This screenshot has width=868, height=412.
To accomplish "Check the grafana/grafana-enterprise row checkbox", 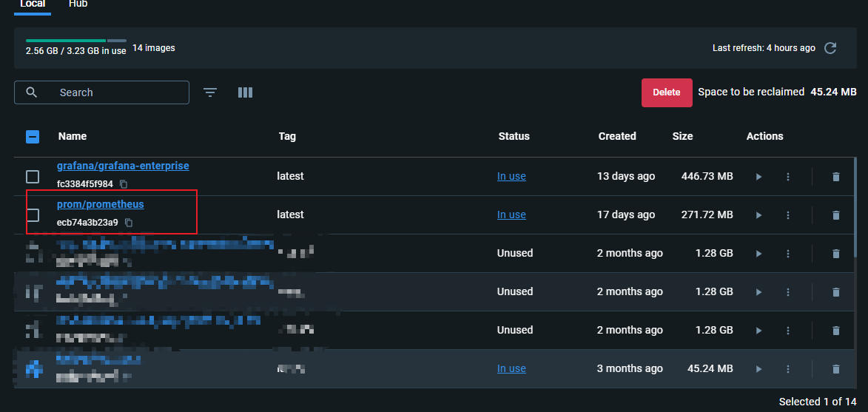I will [33, 177].
